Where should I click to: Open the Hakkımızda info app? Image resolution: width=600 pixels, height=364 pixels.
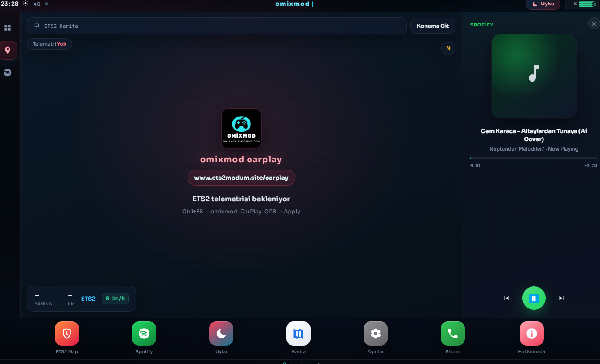pyautogui.click(x=532, y=334)
